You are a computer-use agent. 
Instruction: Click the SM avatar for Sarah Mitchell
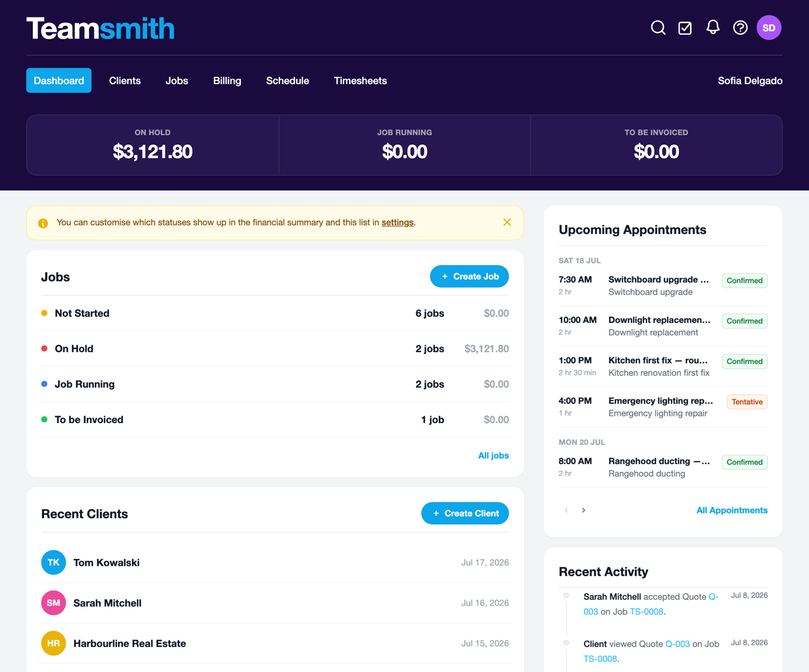(54, 603)
